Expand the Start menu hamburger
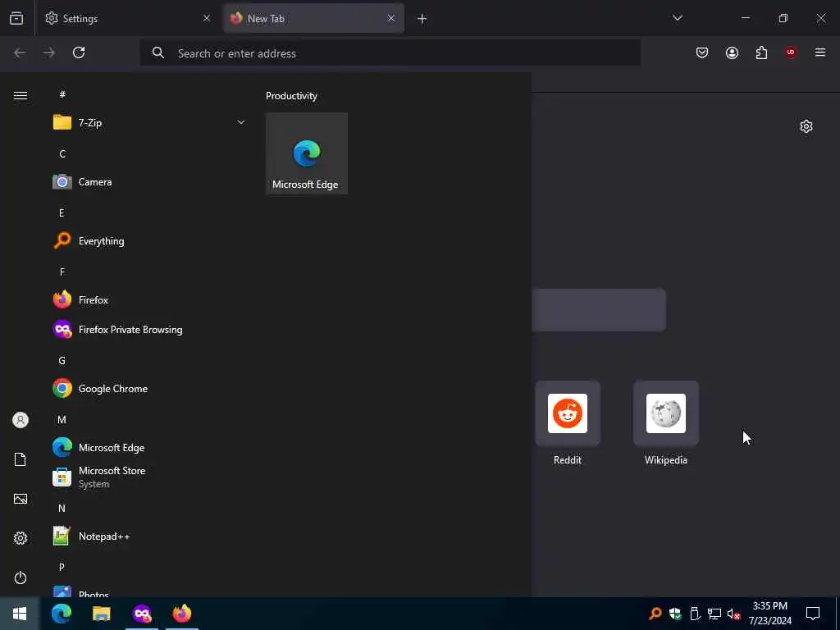 pos(21,95)
